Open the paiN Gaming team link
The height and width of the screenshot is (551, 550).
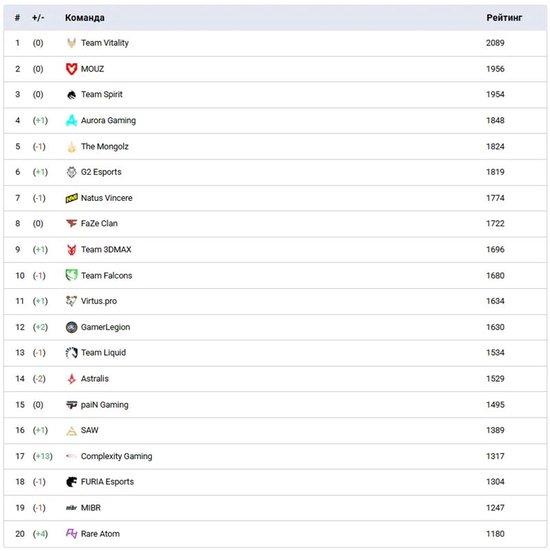(x=105, y=405)
